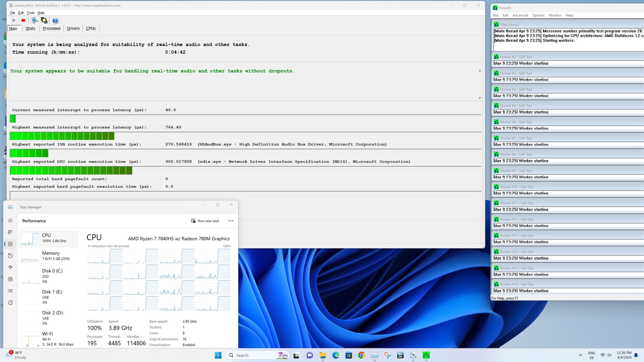Stop LatencyMon monitoring with red stop button
Viewport: 644px width, 362px height.
23,20
